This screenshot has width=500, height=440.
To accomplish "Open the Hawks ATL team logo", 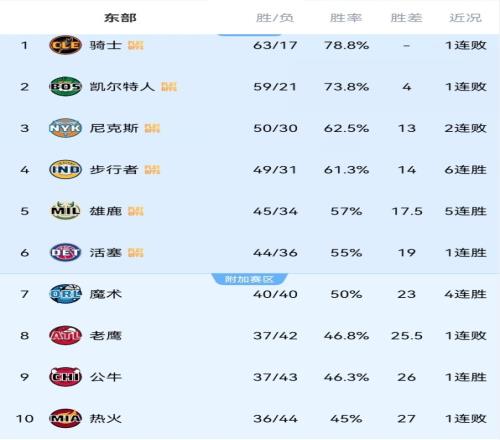I will tap(65, 335).
